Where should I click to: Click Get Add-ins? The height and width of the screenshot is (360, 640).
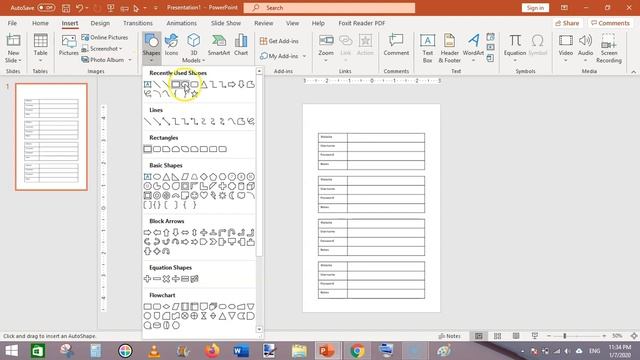(x=279, y=41)
